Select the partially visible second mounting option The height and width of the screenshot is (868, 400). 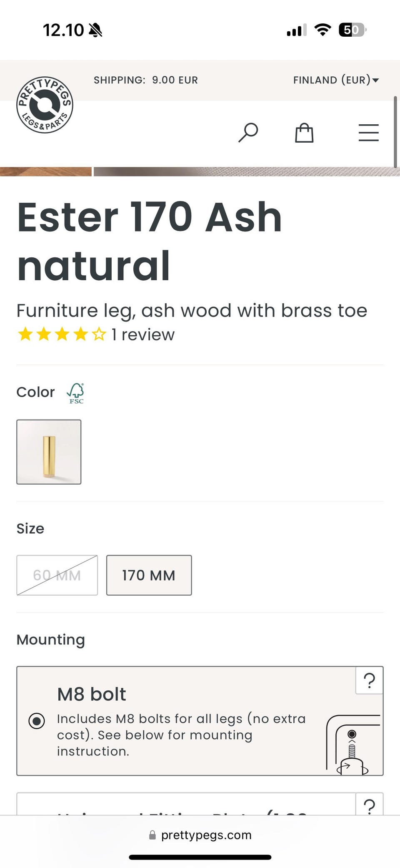point(183,808)
